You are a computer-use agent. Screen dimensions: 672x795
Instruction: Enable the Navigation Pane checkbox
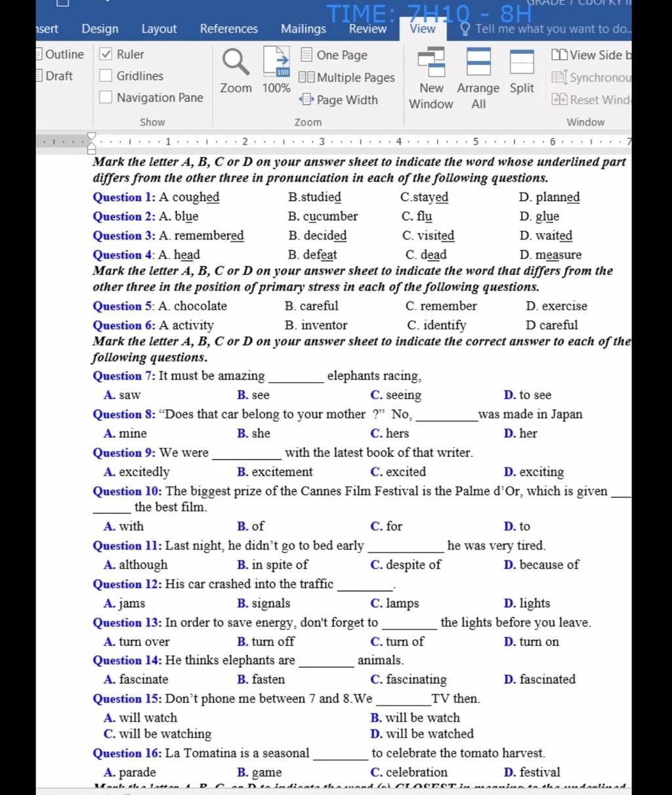click(106, 98)
